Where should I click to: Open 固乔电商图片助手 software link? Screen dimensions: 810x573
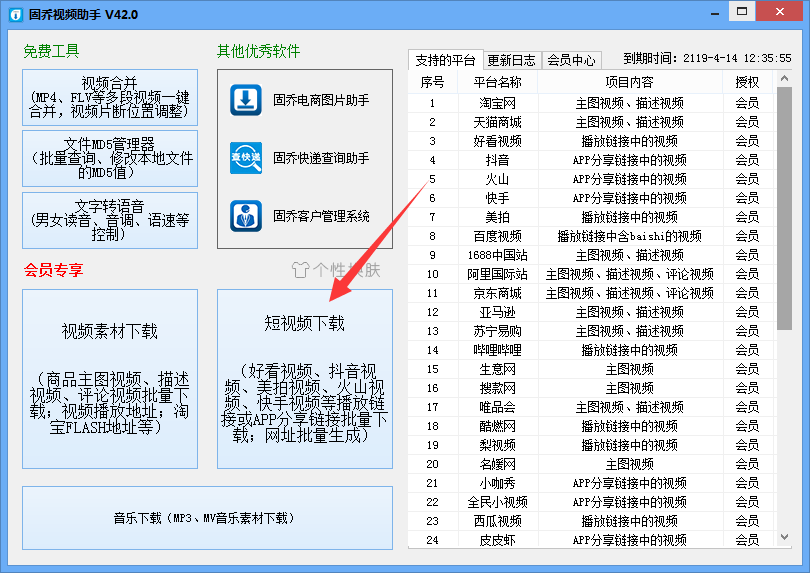coord(321,100)
